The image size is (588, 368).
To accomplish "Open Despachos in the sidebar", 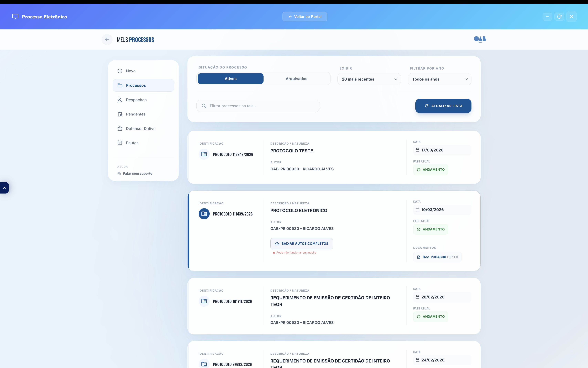I will [x=136, y=100].
